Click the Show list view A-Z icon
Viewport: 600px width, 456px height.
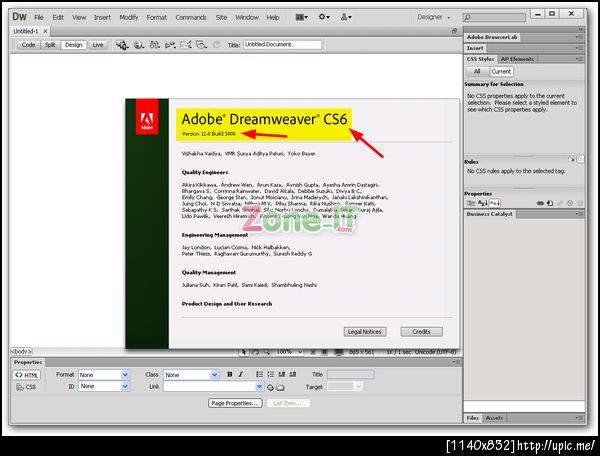click(483, 203)
